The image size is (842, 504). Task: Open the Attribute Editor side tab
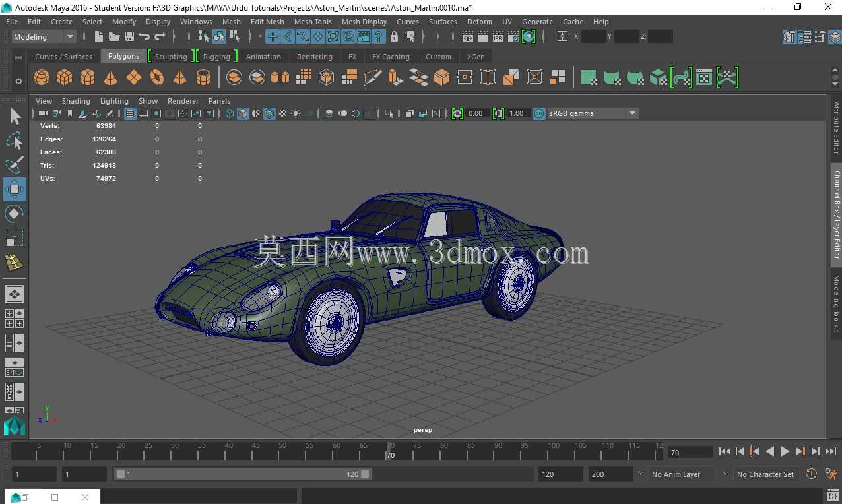click(836, 128)
